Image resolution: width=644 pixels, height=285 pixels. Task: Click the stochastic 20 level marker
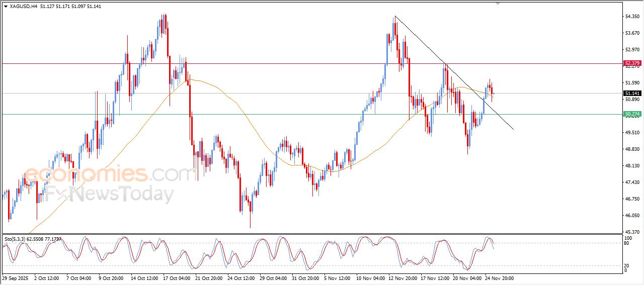tap(627, 265)
